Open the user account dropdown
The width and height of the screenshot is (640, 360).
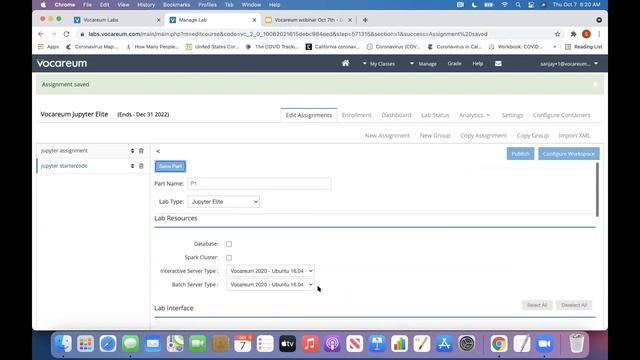(x=569, y=64)
